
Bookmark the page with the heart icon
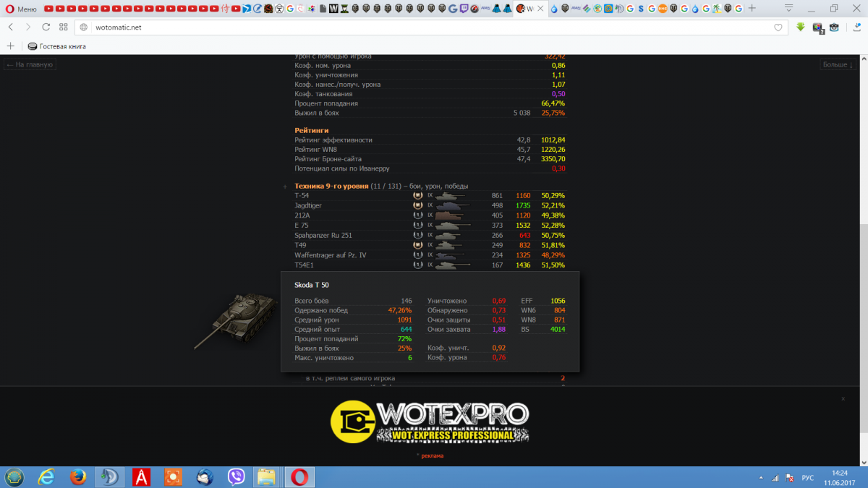click(778, 27)
